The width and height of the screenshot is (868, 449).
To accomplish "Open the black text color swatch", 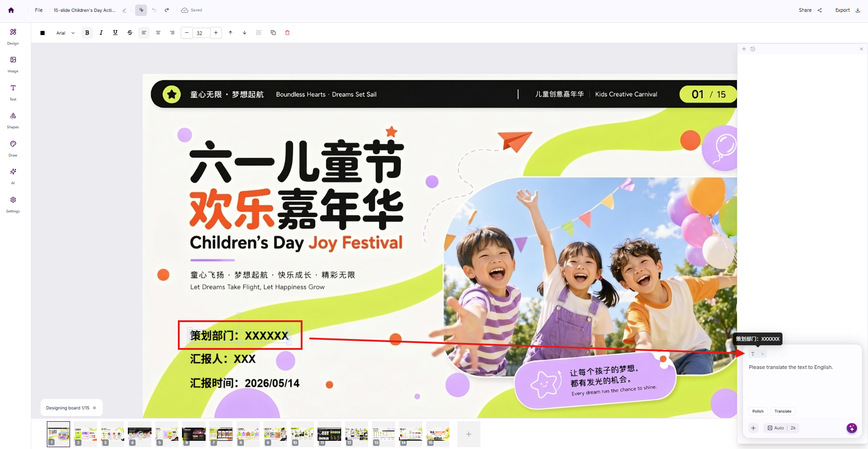I will click(42, 33).
